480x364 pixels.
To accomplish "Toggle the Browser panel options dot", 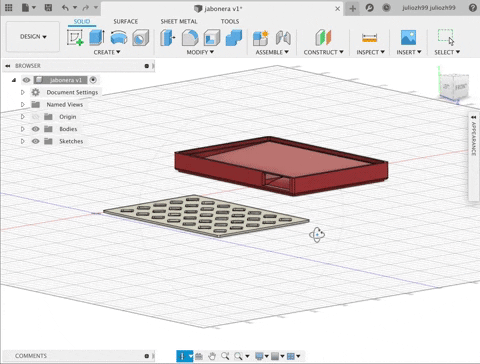I will pyautogui.click(x=147, y=66).
